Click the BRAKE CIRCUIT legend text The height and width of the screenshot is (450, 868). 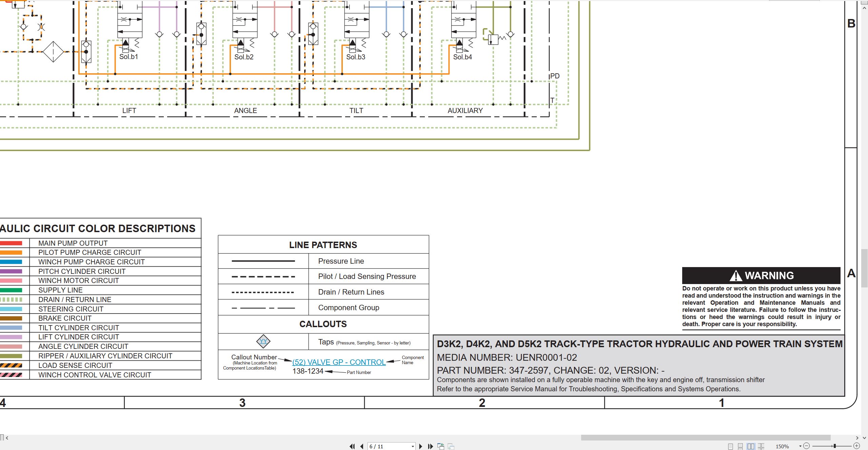pos(65,318)
